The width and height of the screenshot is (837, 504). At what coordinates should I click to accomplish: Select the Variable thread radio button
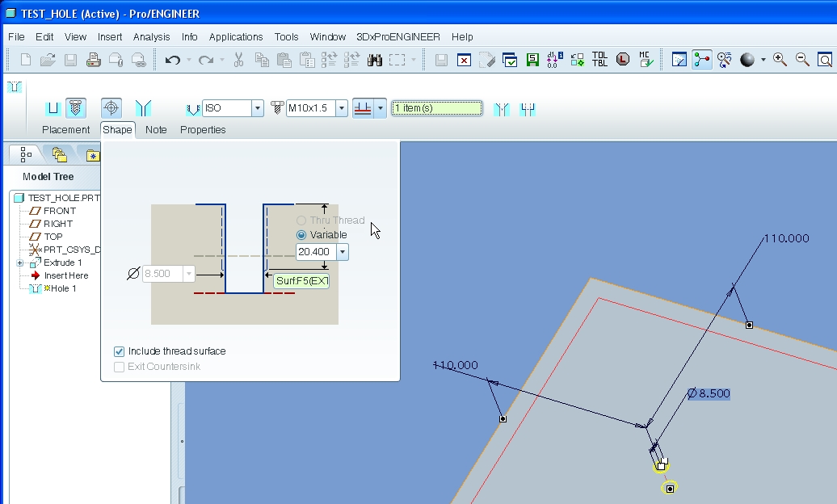point(301,235)
